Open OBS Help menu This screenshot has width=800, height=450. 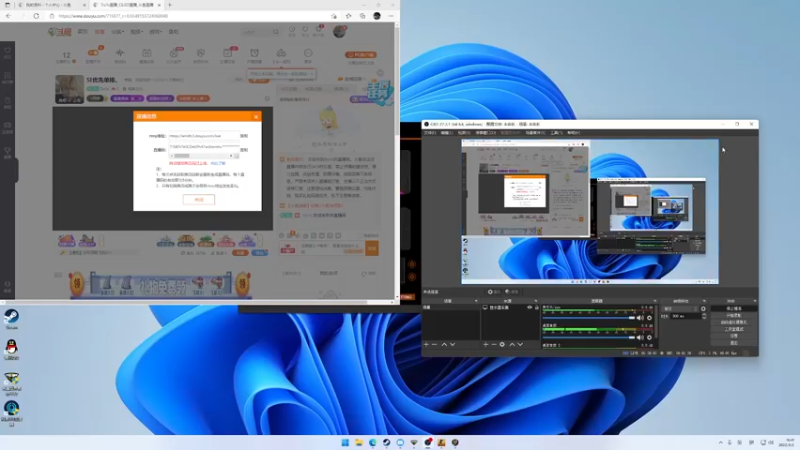(x=573, y=133)
